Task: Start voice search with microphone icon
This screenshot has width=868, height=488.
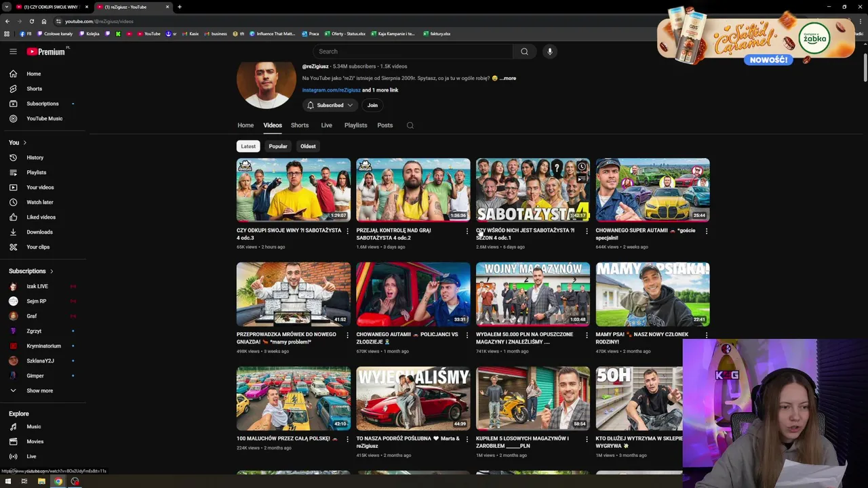Action: [550, 52]
